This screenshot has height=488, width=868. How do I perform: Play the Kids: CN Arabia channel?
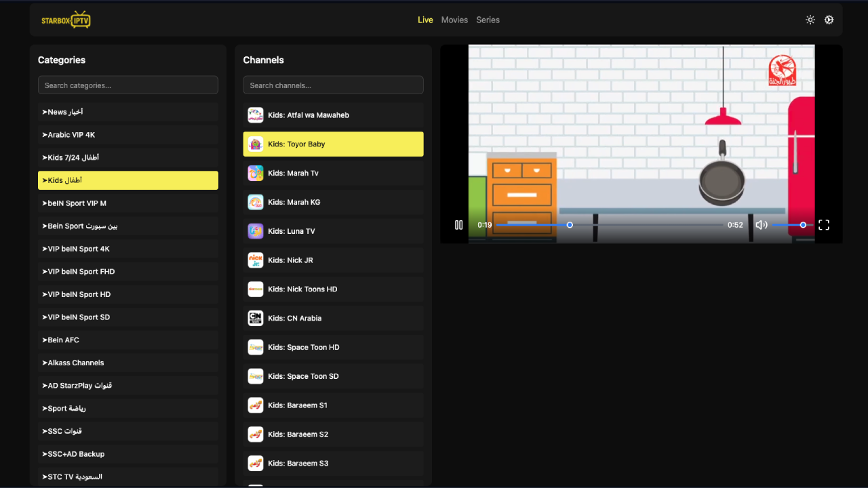pyautogui.click(x=334, y=319)
